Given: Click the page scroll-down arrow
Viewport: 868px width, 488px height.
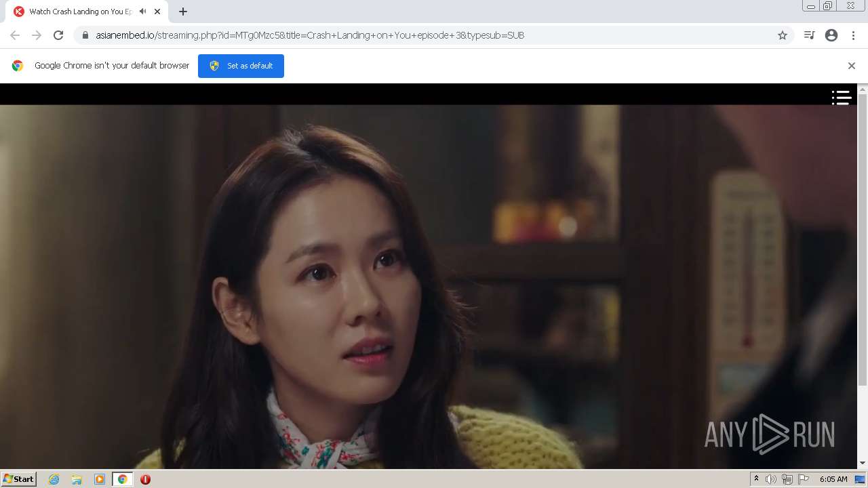Looking at the screenshot, I should [863, 464].
